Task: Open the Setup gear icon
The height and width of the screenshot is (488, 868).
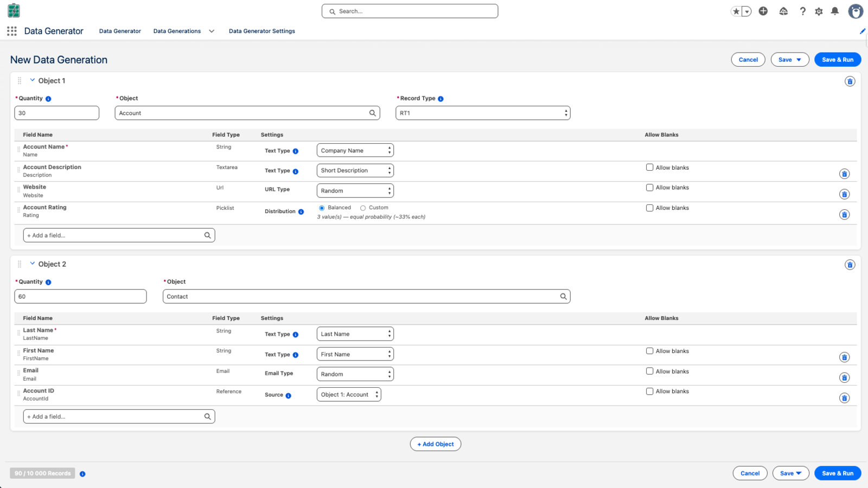Action: (819, 11)
